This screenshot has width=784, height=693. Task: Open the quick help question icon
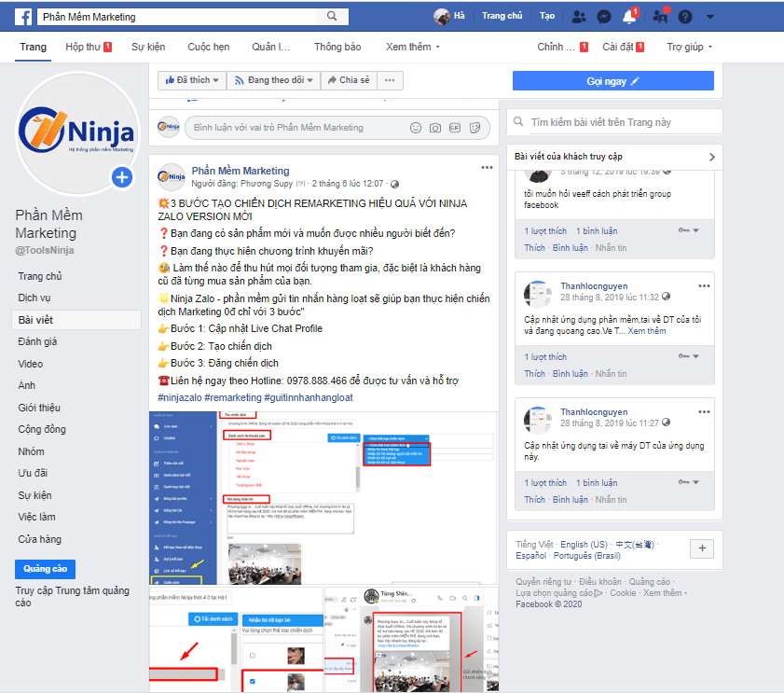685,17
